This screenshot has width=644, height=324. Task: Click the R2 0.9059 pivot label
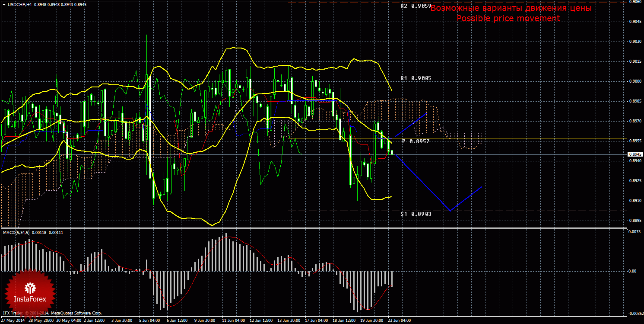coord(416,6)
